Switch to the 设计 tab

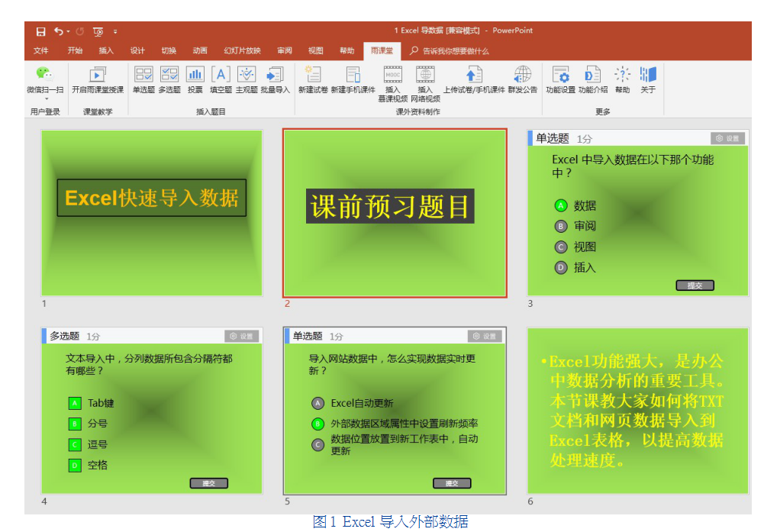[137, 50]
